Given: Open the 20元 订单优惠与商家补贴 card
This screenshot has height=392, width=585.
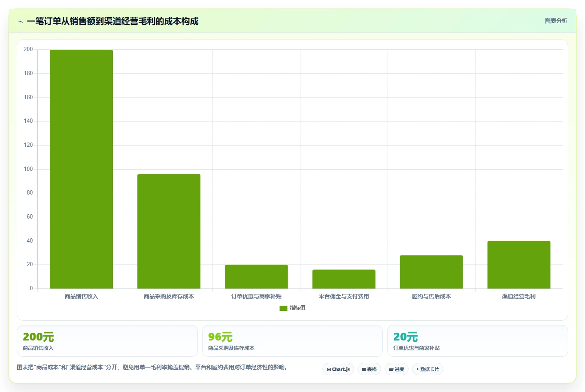Looking at the screenshot, I should [x=478, y=341].
